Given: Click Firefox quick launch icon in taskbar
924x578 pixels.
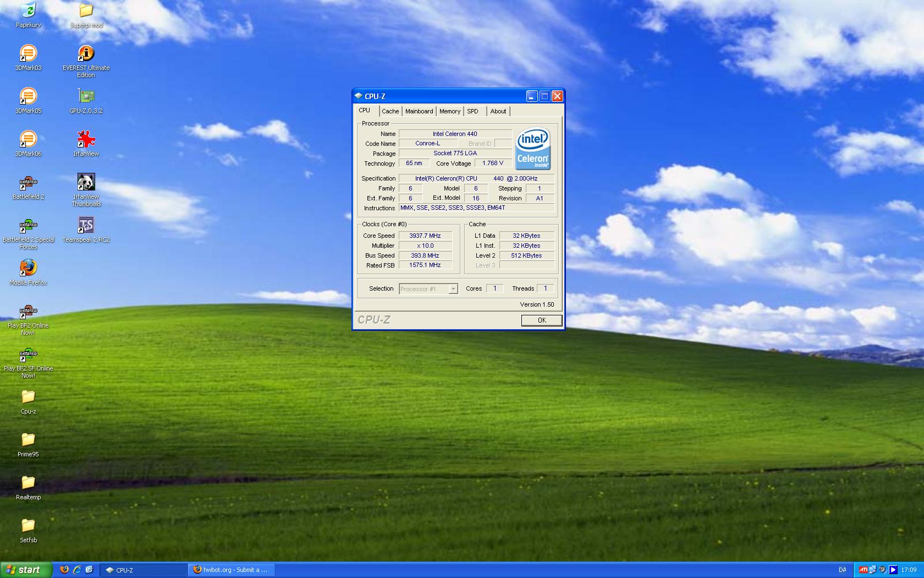Looking at the screenshot, I should pyautogui.click(x=64, y=570).
